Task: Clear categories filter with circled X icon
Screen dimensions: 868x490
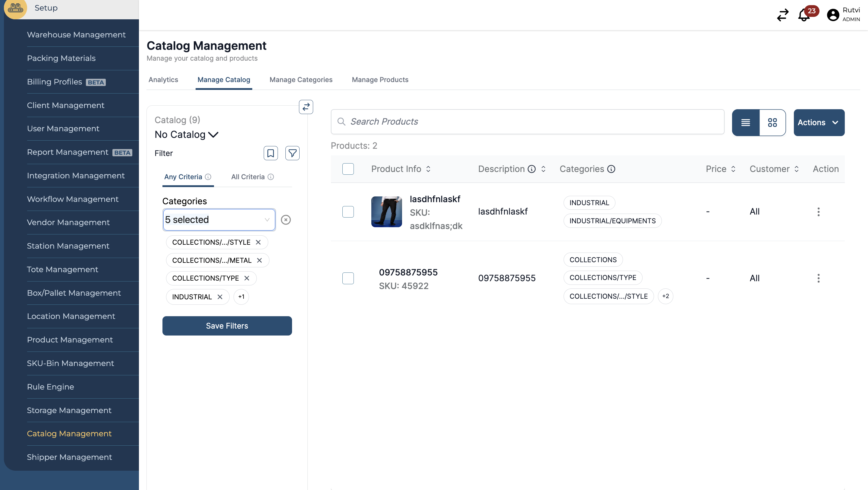Action: (286, 220)
